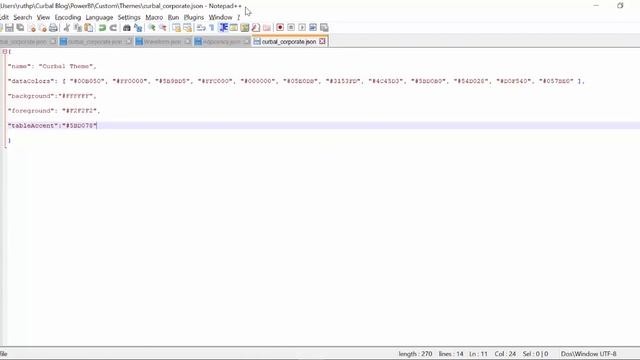Restore down the Notepad++ window
This screenshot has width=640, height=360.
pos(620,6)
